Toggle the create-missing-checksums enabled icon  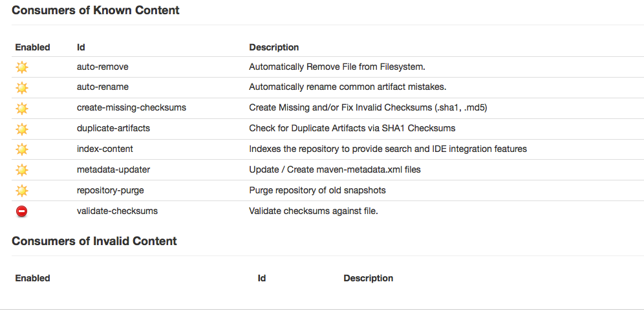coord(22,108)
